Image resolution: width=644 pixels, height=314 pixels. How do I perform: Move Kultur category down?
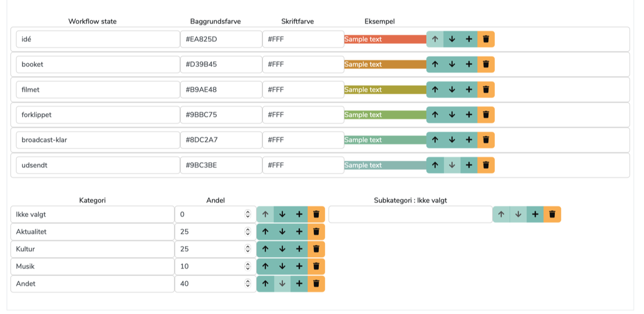pyautogui.click(x=282, y=249)
